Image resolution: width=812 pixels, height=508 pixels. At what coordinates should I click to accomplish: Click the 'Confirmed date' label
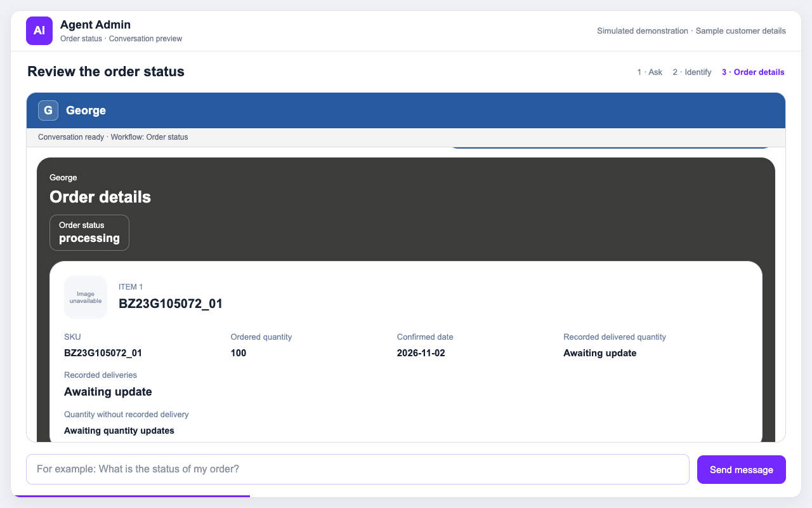coord(425,337)
